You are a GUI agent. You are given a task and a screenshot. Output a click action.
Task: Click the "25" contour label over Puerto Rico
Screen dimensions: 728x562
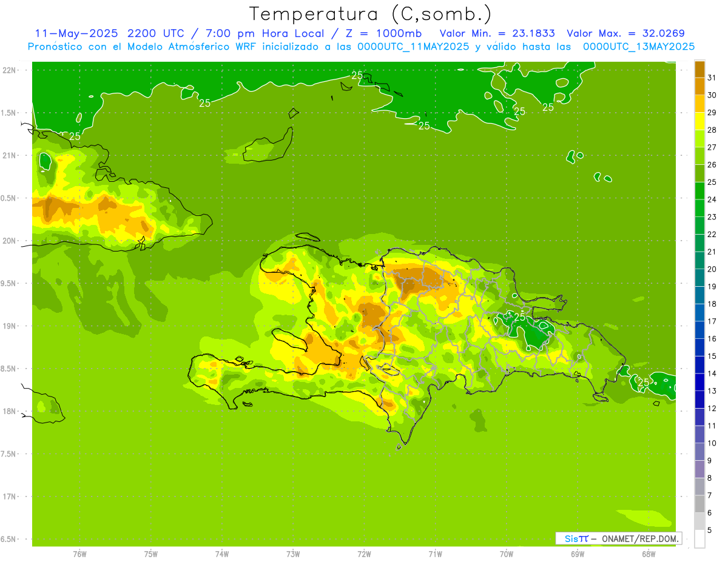click(x=644, y=383)
